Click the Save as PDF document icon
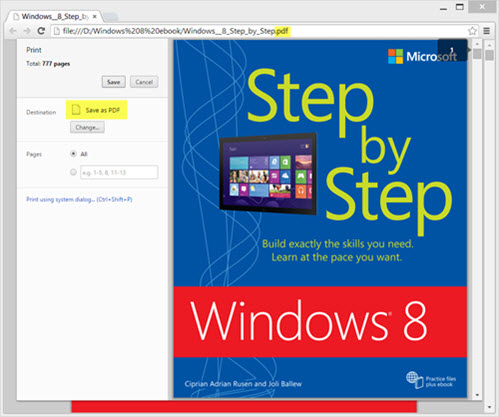Image resolution: width=499 pixels, height=417 pixels. coord(76,110)
